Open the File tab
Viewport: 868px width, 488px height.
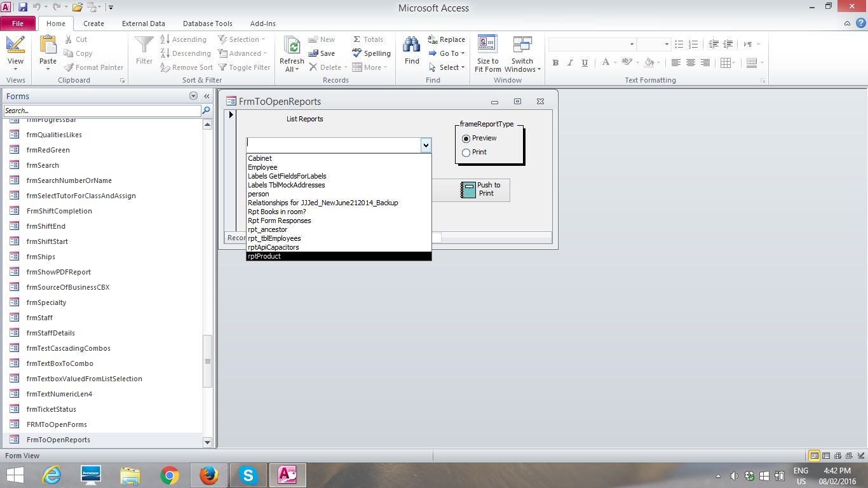(18, 24)
